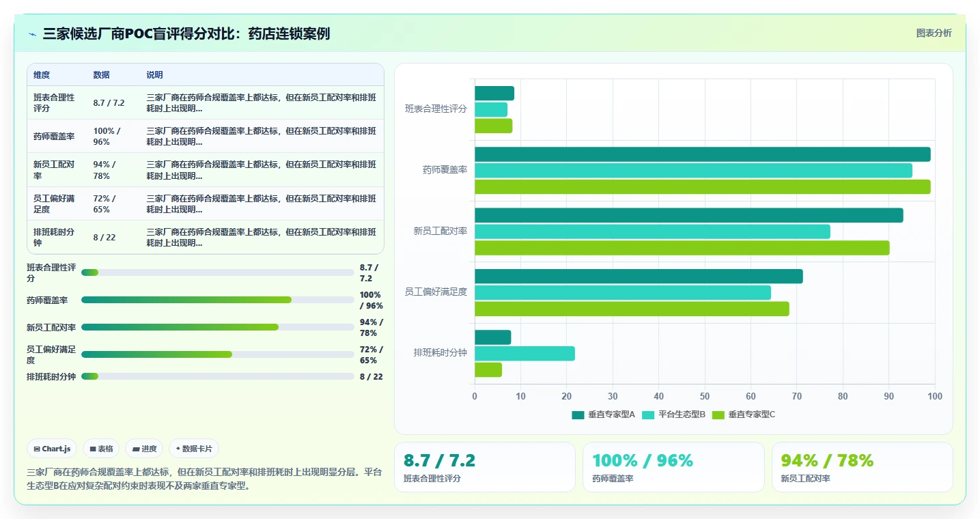
Task: Click the x-axis tick label 100
Action: (x=935, y=396)
